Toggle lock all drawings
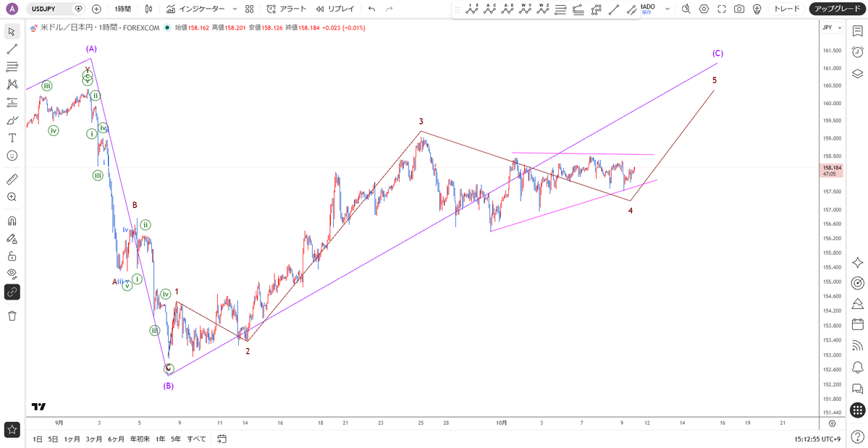 pyautogui.click(x=12, y=256)
